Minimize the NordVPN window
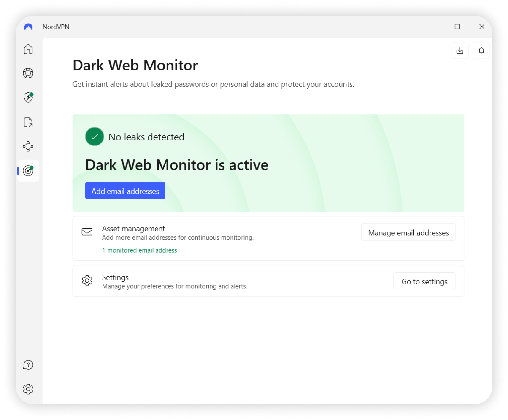 tap(432, 27)
